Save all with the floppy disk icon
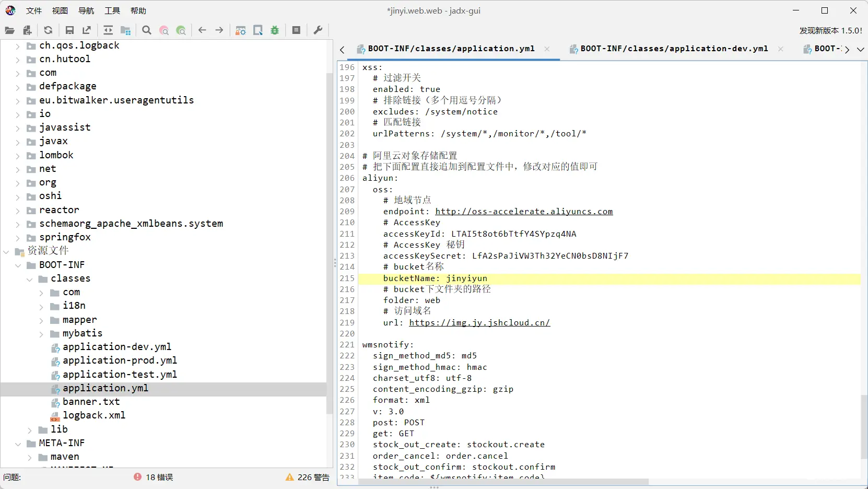Viewport: 868px width, 489px height. coord(69,30)
